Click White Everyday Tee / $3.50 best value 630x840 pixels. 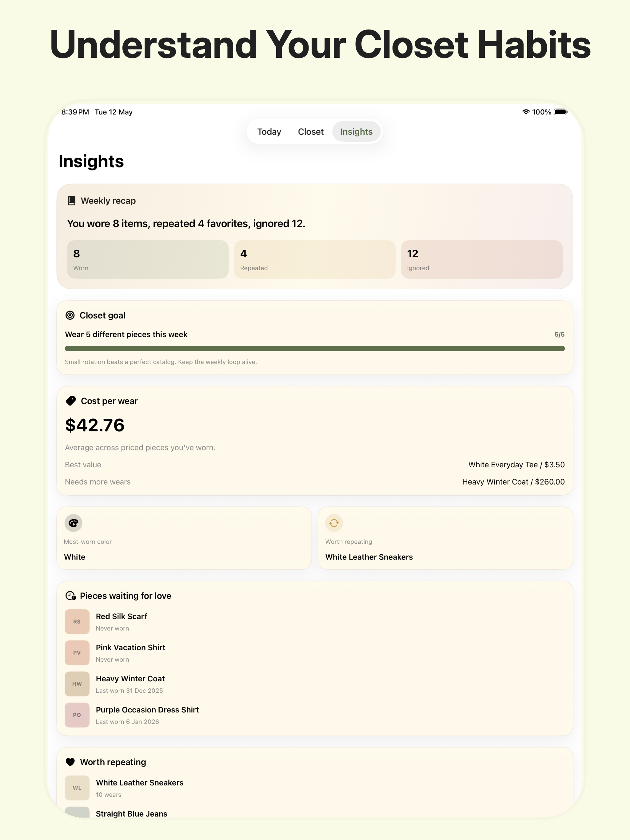pos(516,465)
